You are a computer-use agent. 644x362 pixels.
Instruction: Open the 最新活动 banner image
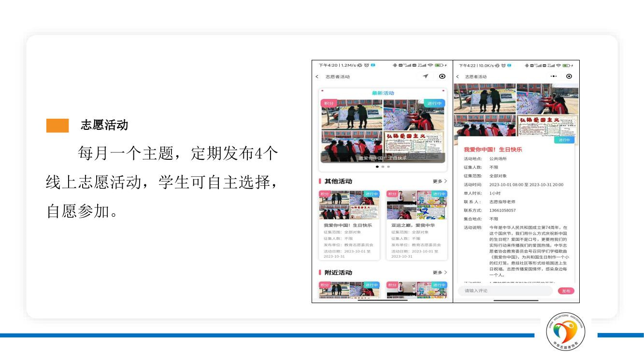coord(383,131)
